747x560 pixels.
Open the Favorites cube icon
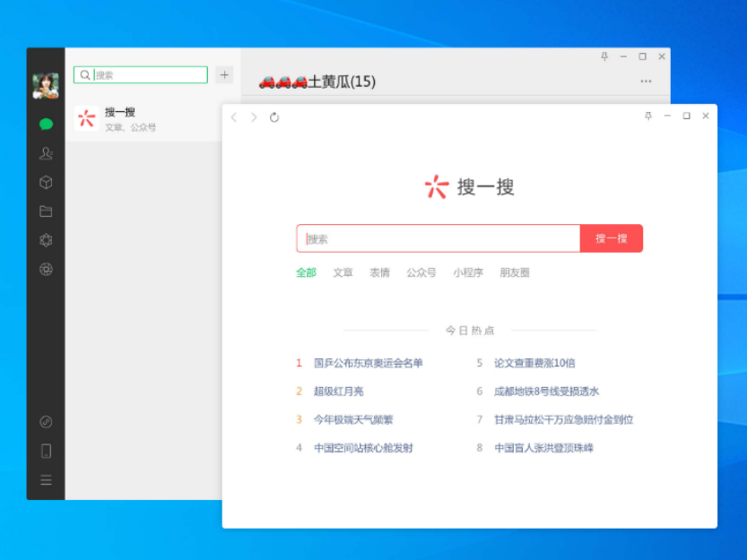(x=46, y=183)
